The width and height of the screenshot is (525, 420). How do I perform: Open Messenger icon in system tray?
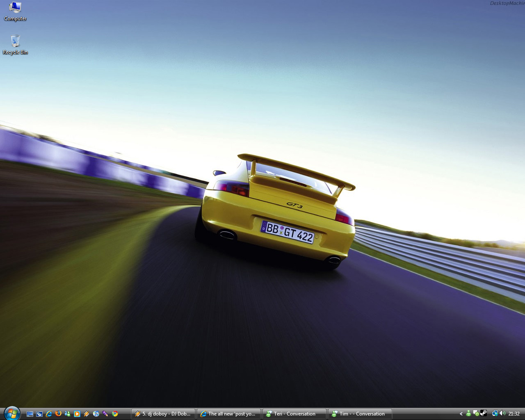click(x=468, y=414)
